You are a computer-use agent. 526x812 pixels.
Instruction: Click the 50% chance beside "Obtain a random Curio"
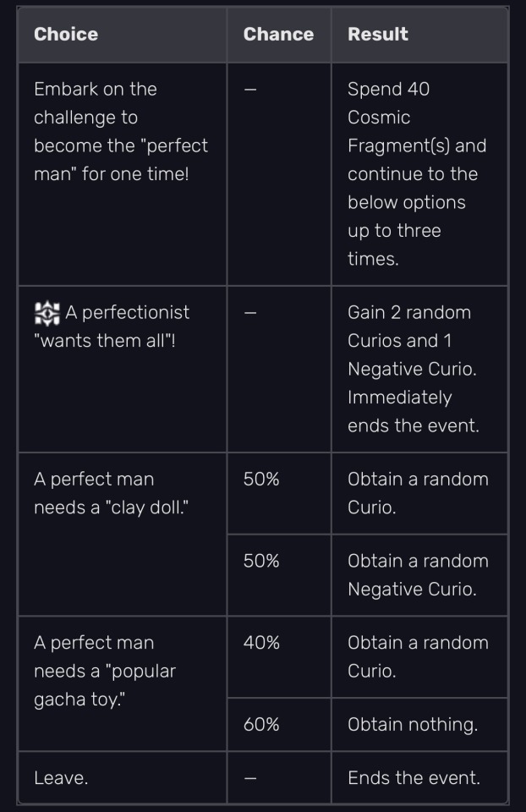pos(261,480)
